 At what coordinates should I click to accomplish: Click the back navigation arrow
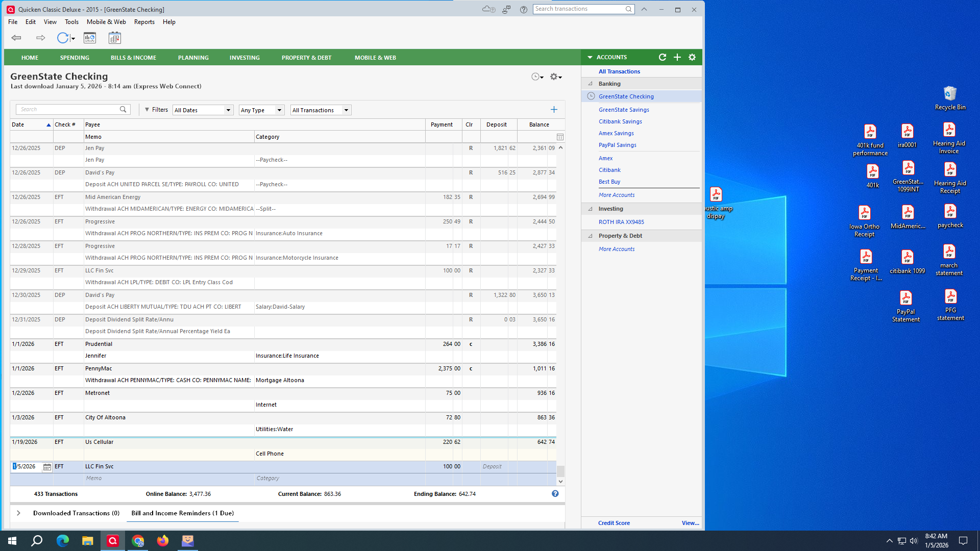tap(16, 38)
